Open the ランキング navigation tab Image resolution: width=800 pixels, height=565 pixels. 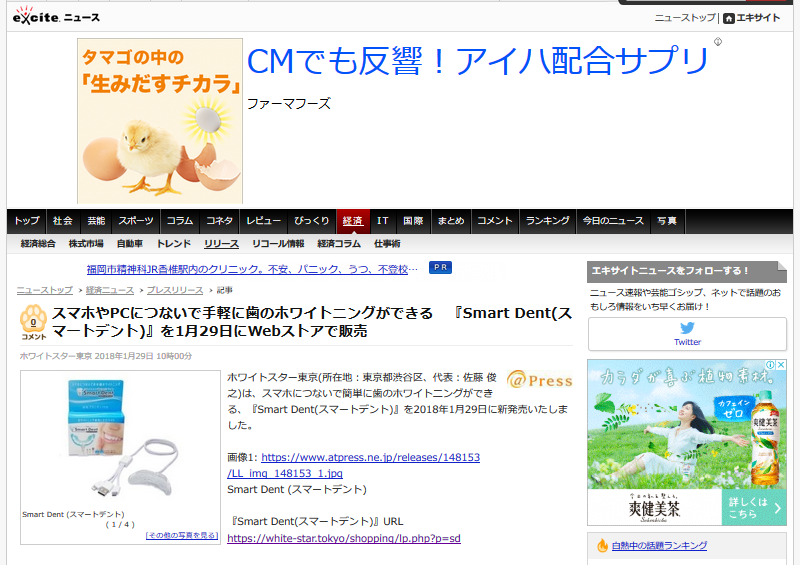coord(547,221)
